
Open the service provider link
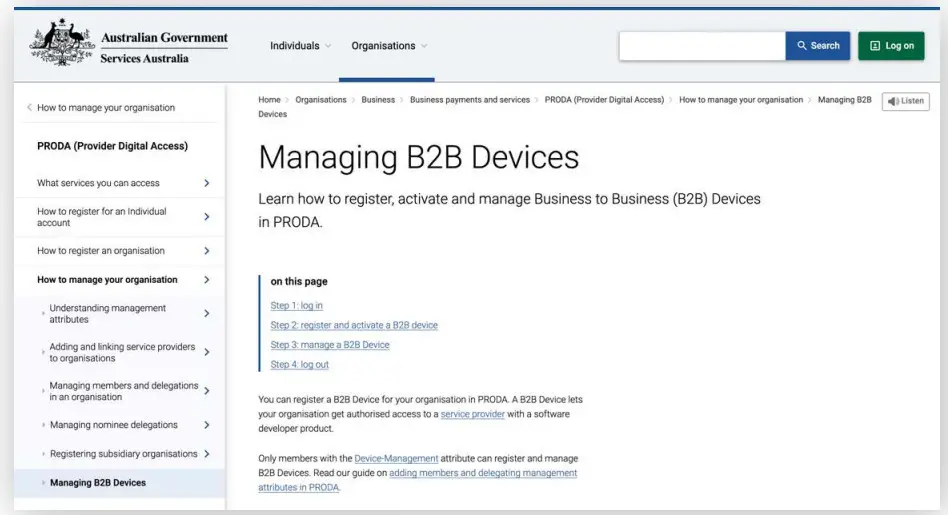pyautogui.click(x=472, y=414)
